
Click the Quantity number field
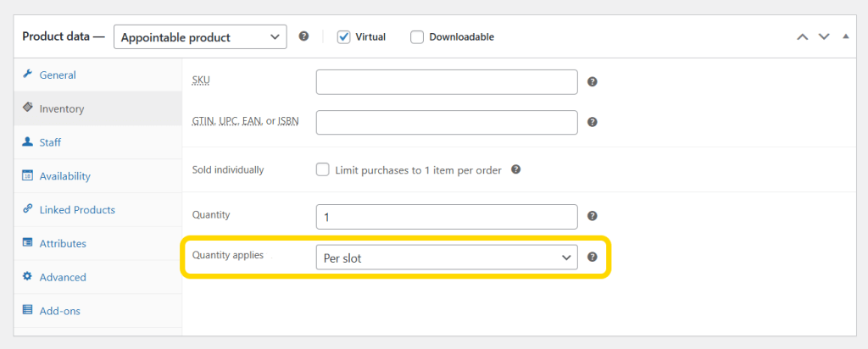point(446,217)
